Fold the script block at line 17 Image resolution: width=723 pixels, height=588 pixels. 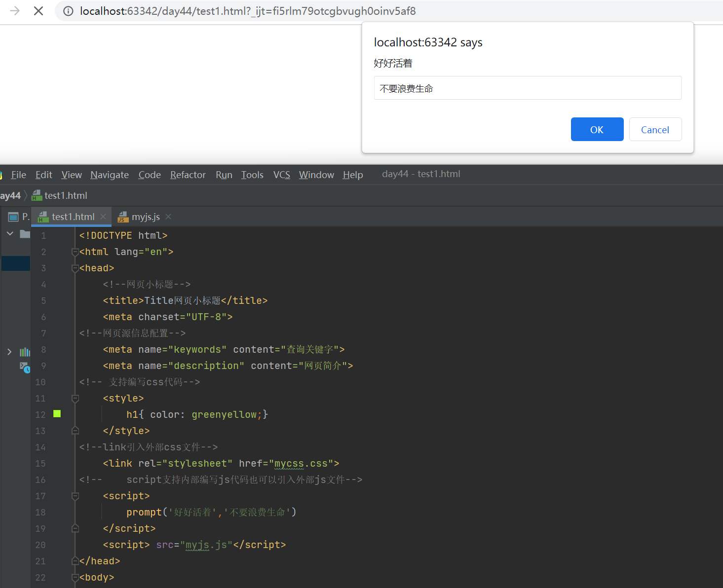click(75, 496)
